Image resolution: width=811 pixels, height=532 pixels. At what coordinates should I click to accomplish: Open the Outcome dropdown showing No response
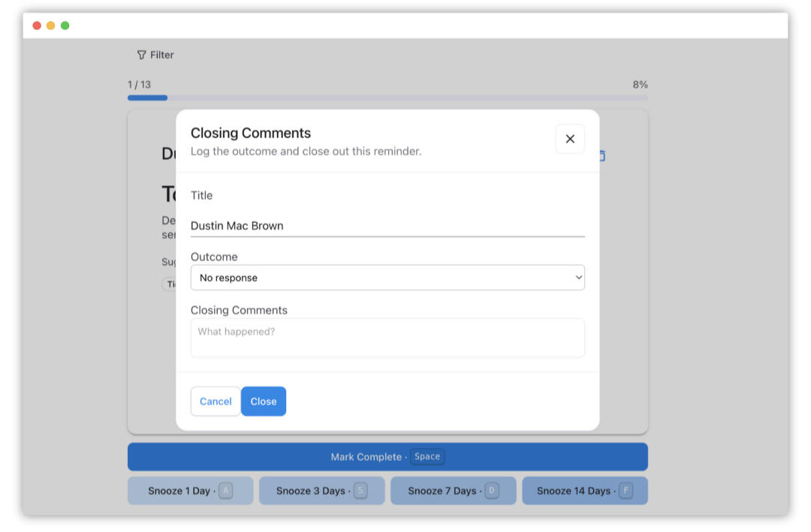387,278
